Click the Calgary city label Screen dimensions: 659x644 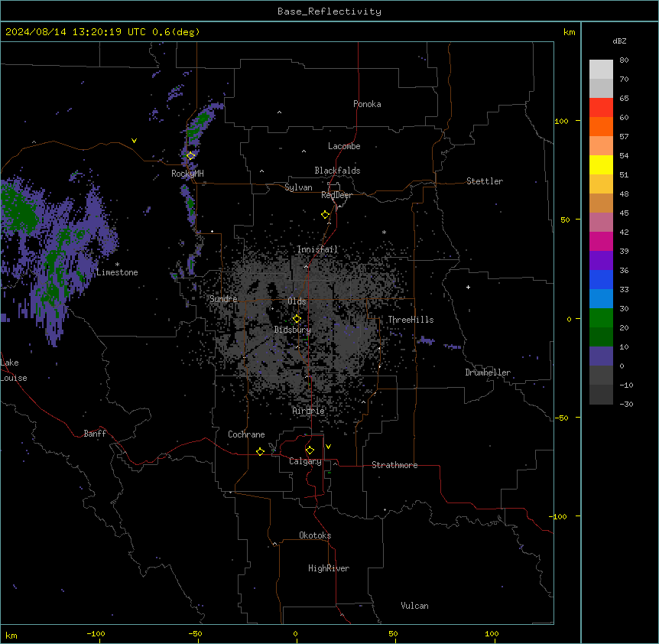[x=305, y=461]
